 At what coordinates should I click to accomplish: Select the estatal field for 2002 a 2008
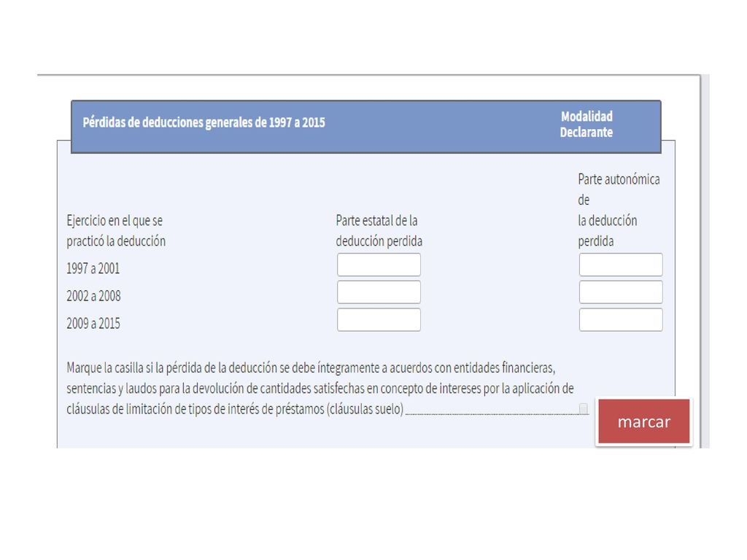[379, 292]
